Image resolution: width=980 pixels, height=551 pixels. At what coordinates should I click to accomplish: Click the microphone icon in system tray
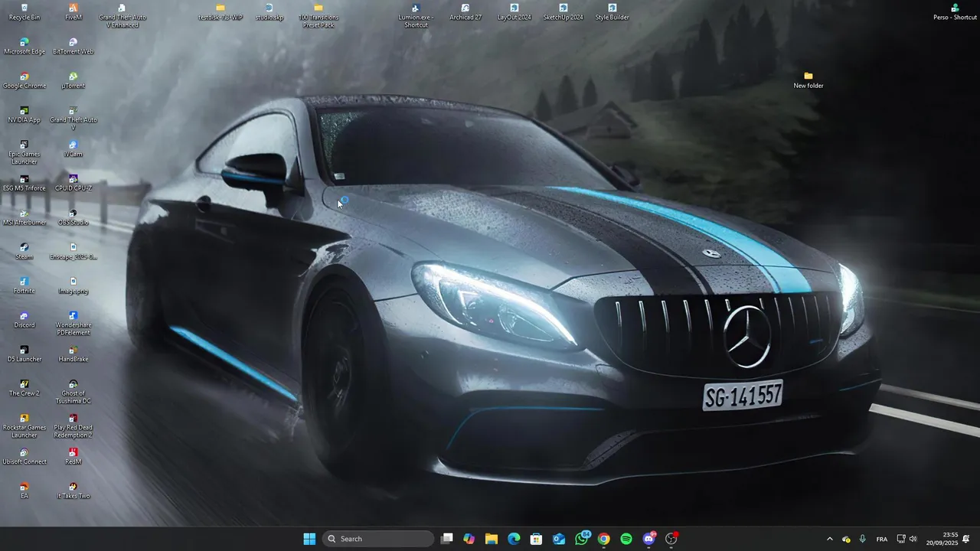[x=863, y=539]
